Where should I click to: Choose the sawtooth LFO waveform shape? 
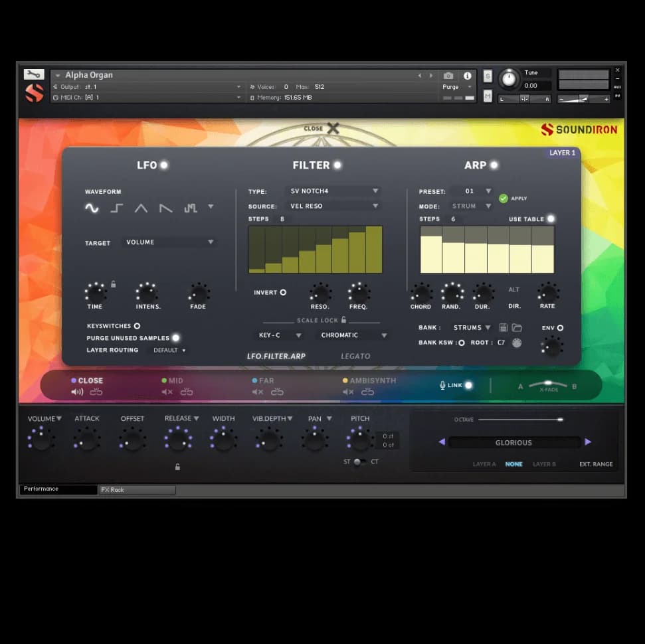pos(166,208)
